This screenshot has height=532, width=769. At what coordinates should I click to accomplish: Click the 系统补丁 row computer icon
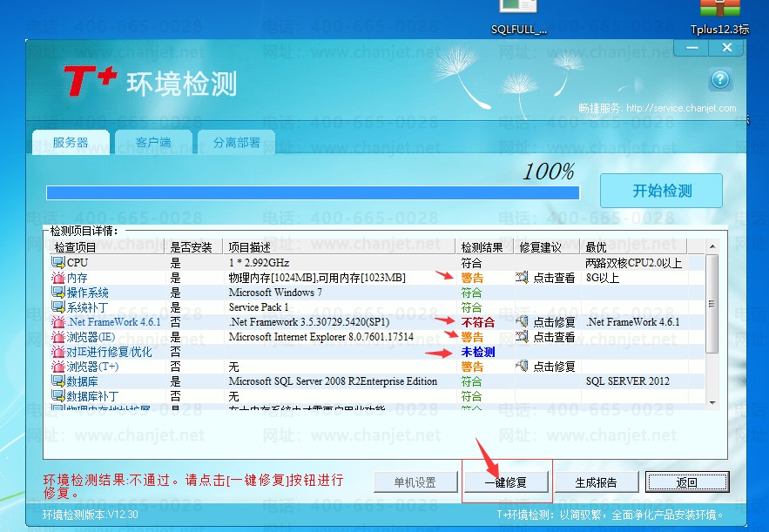pyautogui.click(x=57, y=307)
